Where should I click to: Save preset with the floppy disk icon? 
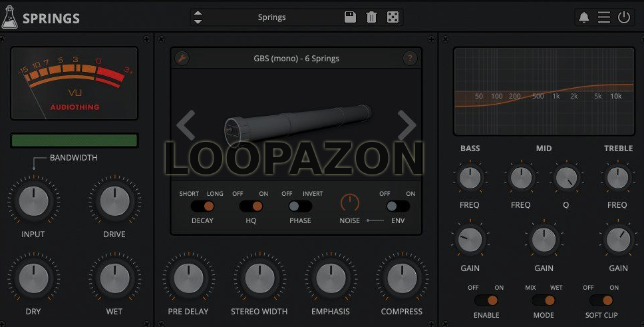[350, 17]
